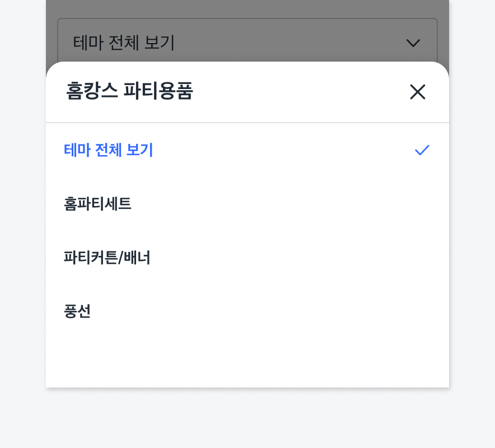Dismiss the bottom sheet via X icon
Image resolution: width=495 pixels, height=448 pixels.
(x=418, y=92)
